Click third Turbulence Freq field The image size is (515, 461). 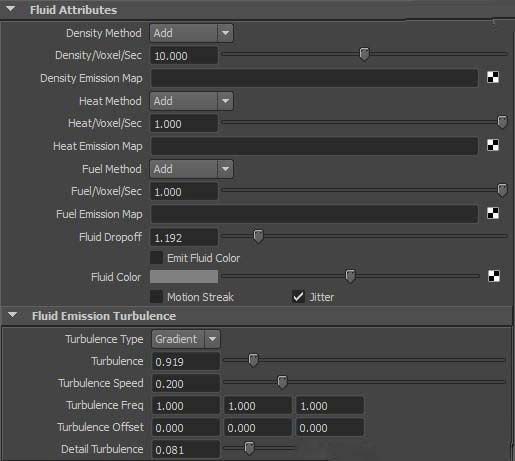pyautogui.click(x=330, y=406)
